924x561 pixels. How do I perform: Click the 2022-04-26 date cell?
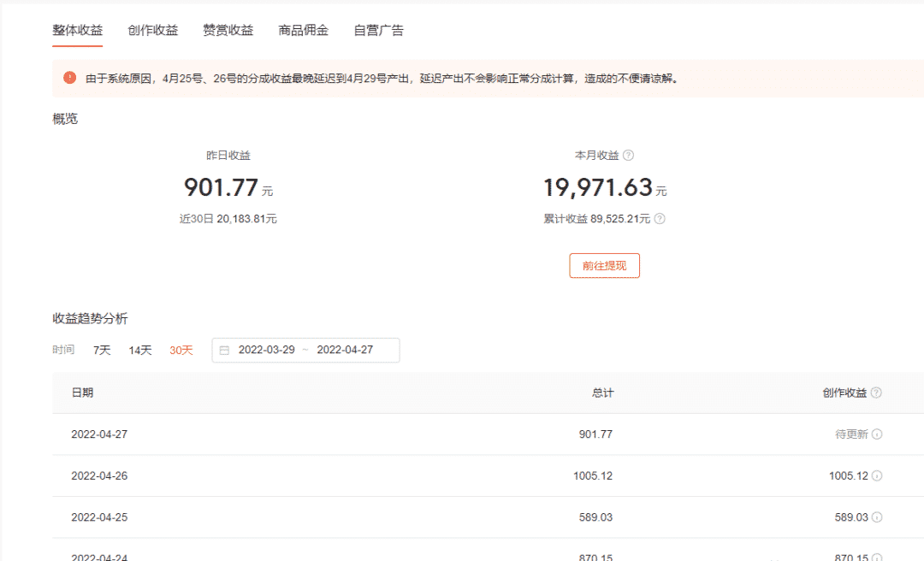pos(99,475)
